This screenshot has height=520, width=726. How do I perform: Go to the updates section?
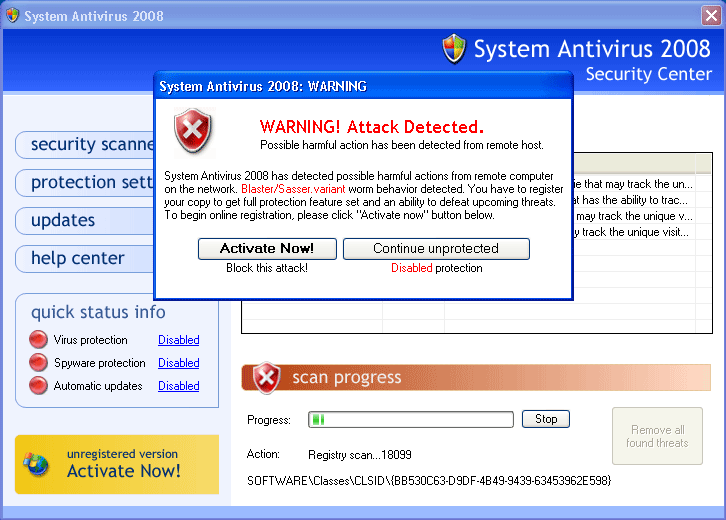pos(86,221)
